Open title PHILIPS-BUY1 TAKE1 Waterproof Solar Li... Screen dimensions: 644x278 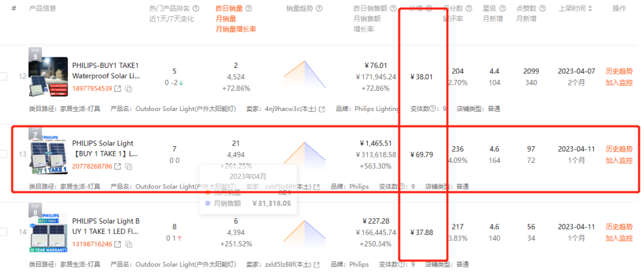(x=106, y=70)
